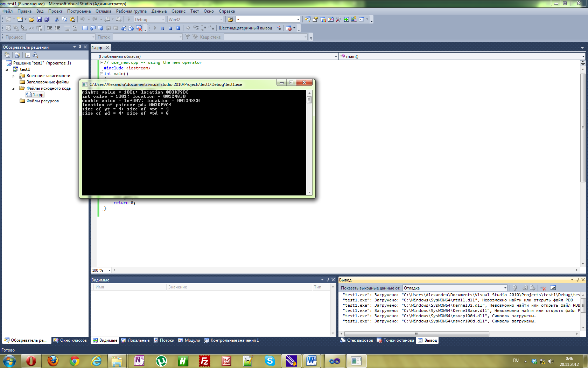Image resolution: width=588 pixels, height=368 pixels.
Task: Click the Windows Start button
Action: (x=9, y=361)
